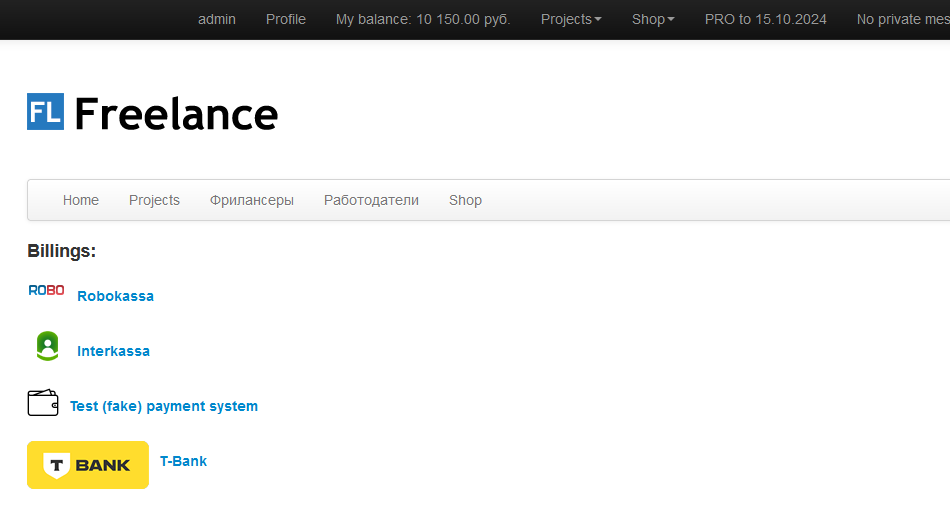Screen dimensions: 950x508
Task: Click the yellow T-Bank logo
Action: click(88, 465)
